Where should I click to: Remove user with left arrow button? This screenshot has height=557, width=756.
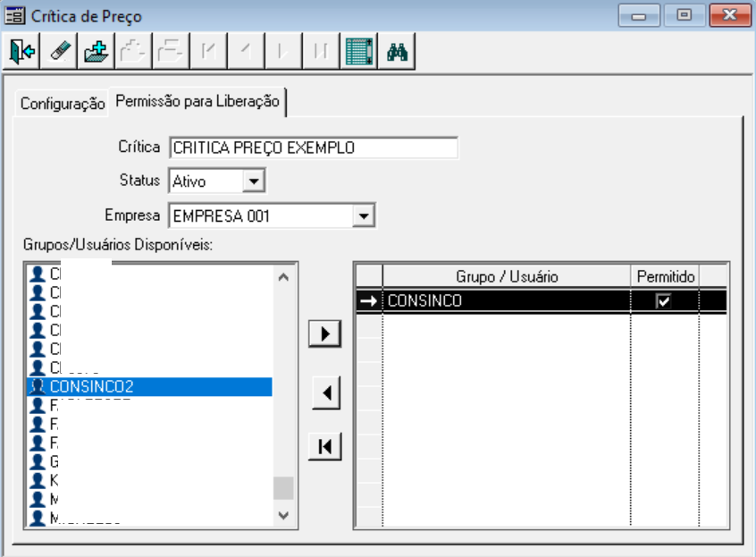pos(326,393)
